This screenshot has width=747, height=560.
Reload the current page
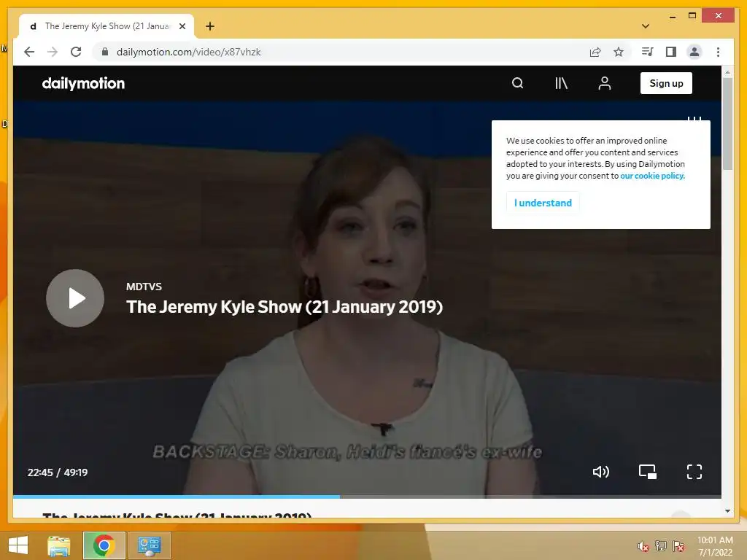pyautogui.click(x=76, y=52)
